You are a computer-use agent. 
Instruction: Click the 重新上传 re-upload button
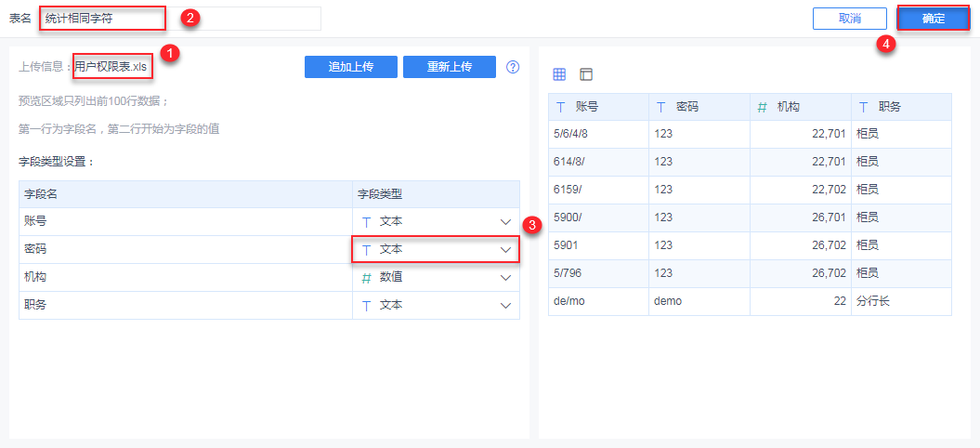[x=450, y=67]
